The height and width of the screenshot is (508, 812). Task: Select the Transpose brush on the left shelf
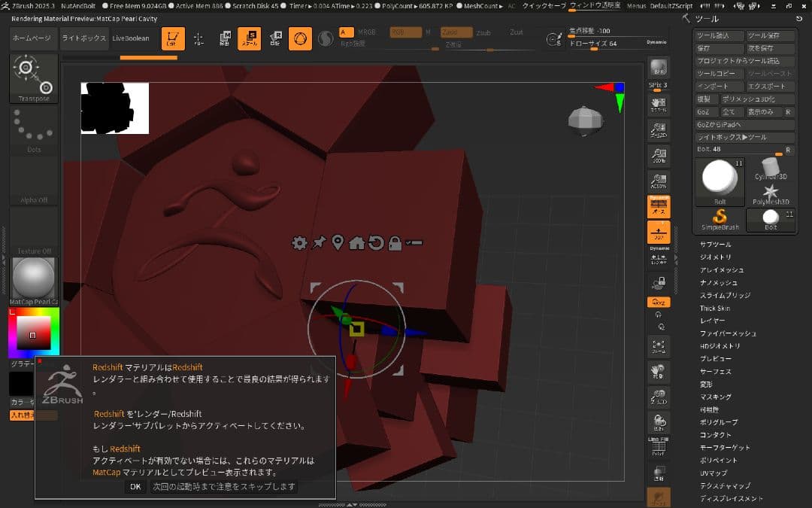pyautogui.click(x=32, y=77)
